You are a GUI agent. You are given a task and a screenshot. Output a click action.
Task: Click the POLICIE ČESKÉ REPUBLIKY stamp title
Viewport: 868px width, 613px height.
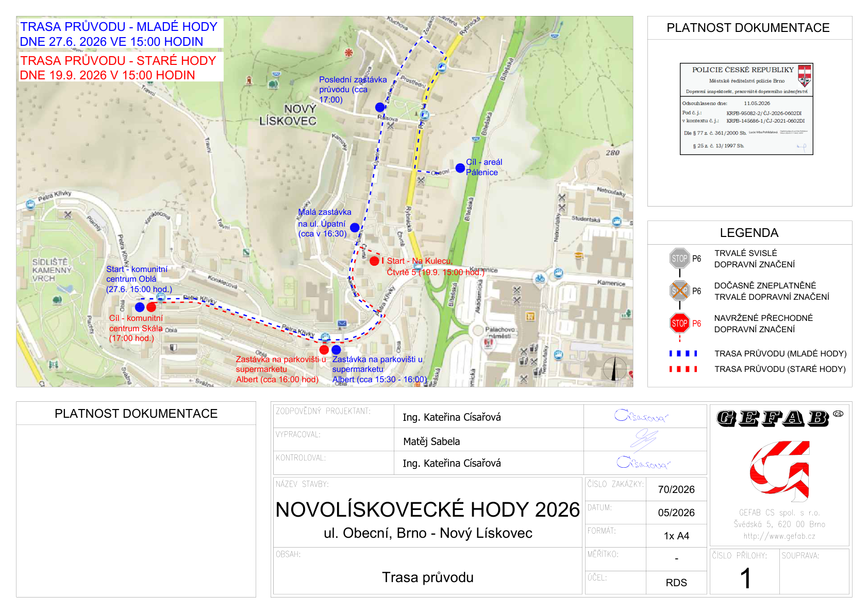[x=743, y=70]
